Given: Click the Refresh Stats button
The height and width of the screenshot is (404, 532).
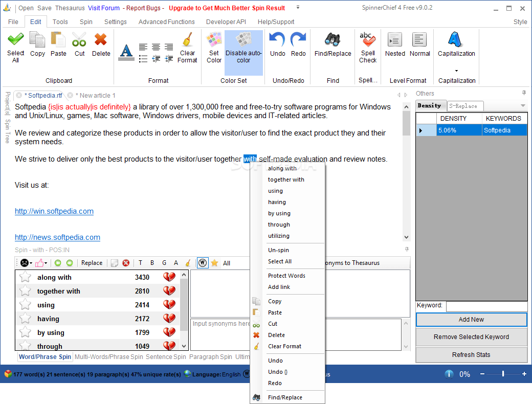Looking at the screenshot, I should click(471, 354).
